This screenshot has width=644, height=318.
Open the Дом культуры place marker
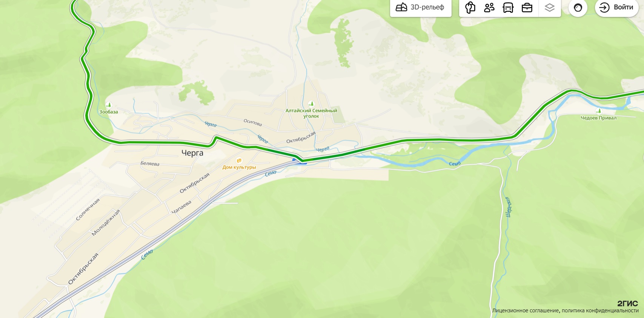click(239, 161)
